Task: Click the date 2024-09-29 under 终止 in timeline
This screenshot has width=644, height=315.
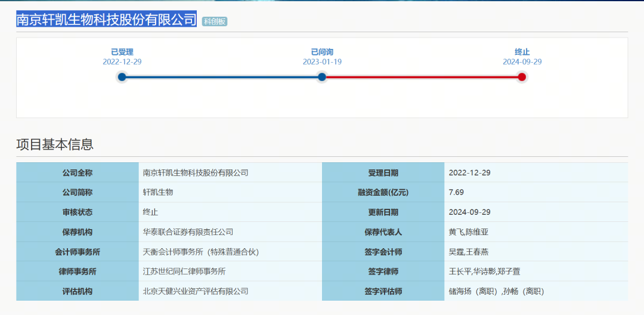Action: pyautogui.click(x=522, y=61)
